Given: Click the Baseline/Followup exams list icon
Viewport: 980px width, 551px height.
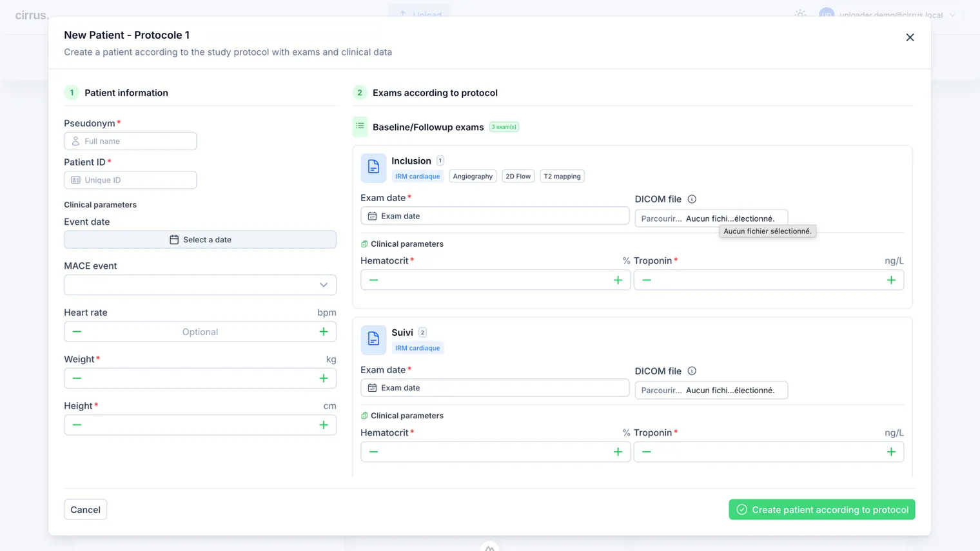Looking at the screenshot, I should (360, 127).
